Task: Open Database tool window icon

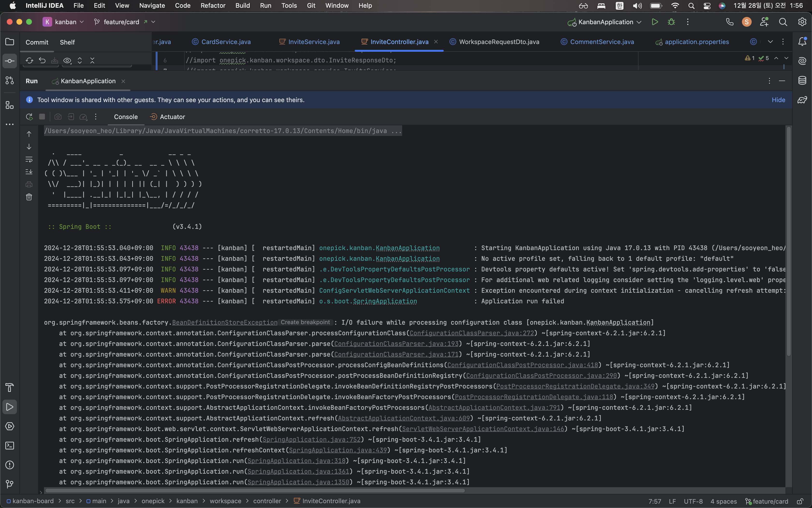Action: (x=802, y=80)
